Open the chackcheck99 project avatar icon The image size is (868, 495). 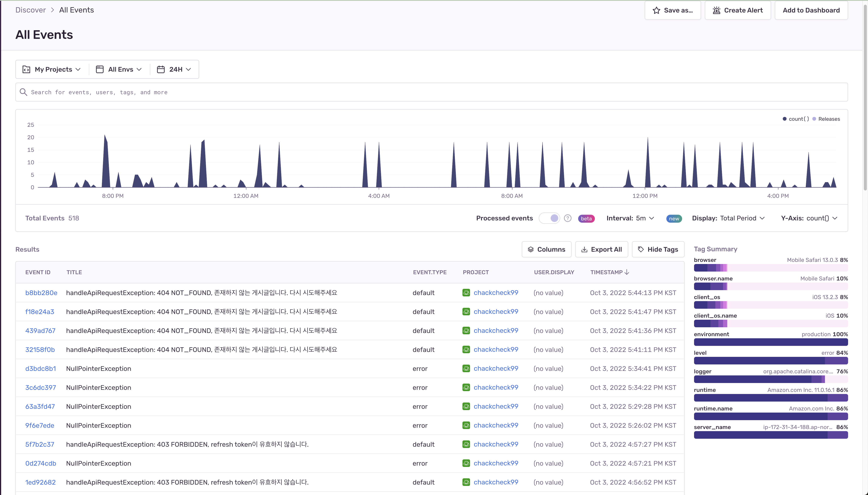tap(466, 292)
